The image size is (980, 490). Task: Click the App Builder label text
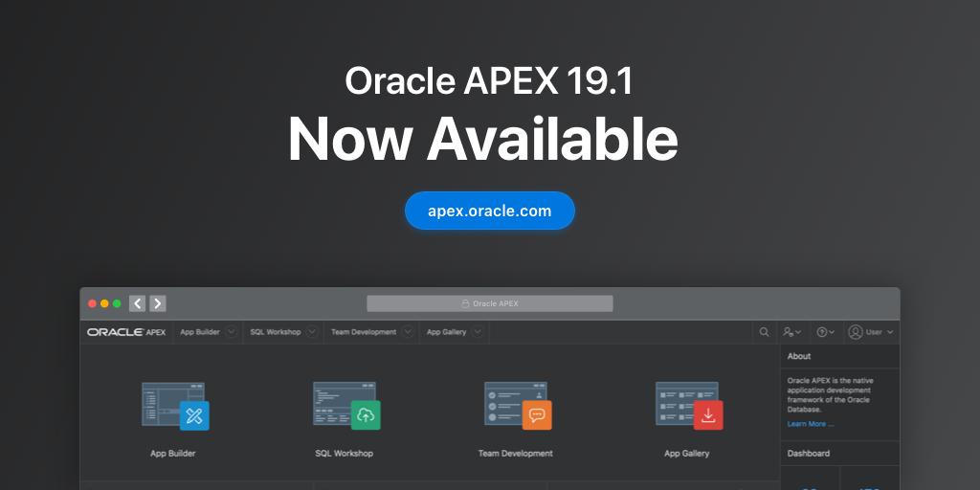(173, 454)
